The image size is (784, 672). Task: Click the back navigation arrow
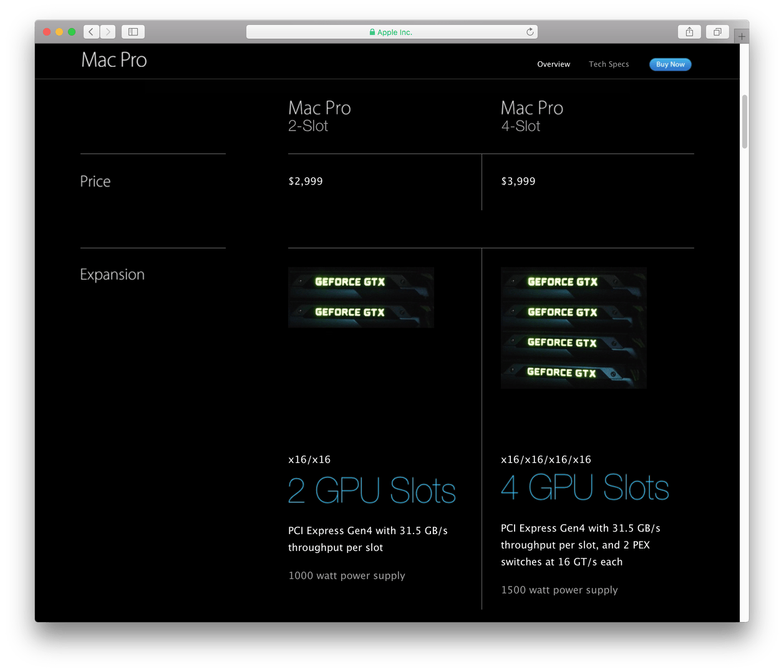[x=91, y=31]
